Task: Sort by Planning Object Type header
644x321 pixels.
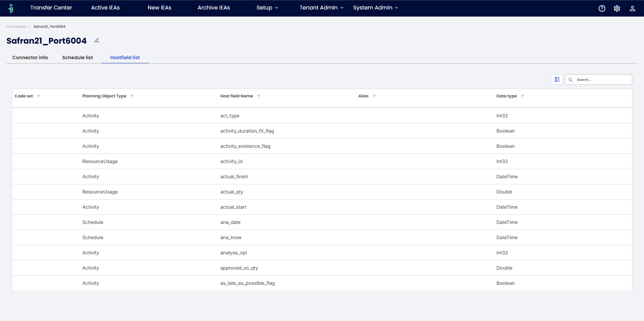Action: click(x=104, y=96)
